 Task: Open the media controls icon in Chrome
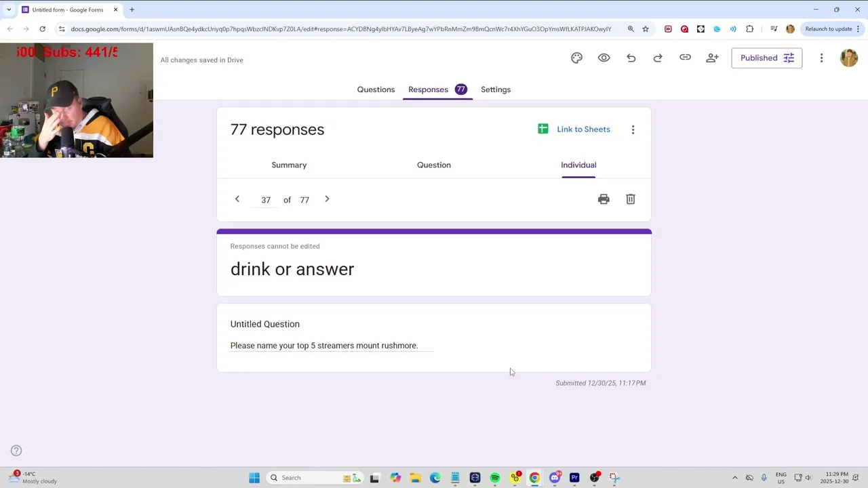[774, 29]
